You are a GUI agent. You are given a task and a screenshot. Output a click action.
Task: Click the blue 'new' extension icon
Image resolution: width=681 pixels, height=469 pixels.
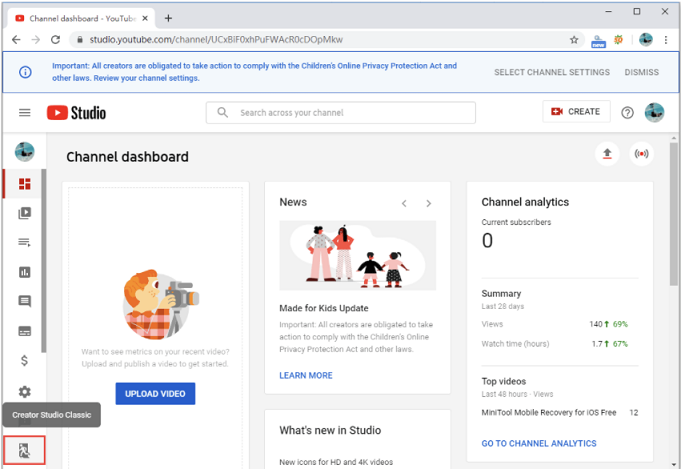(x=598, y=41)
